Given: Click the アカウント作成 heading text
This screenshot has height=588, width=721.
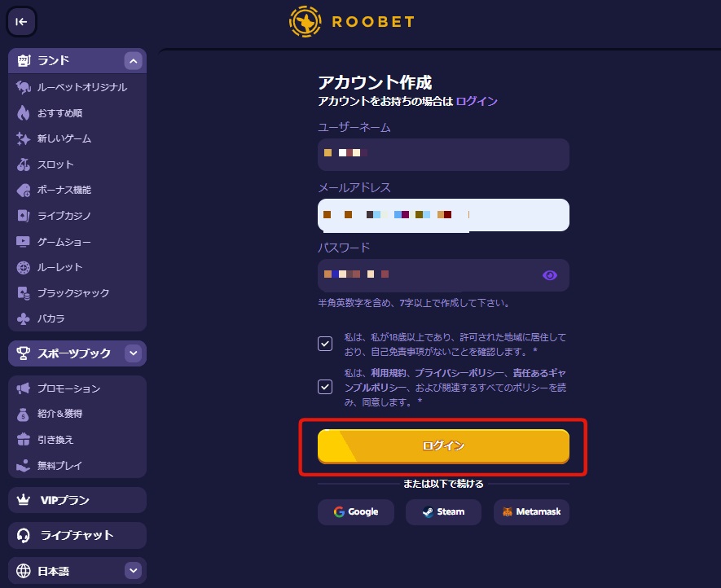Looking at the screenshot, I should pyautogui.click(x=375, y=82).
